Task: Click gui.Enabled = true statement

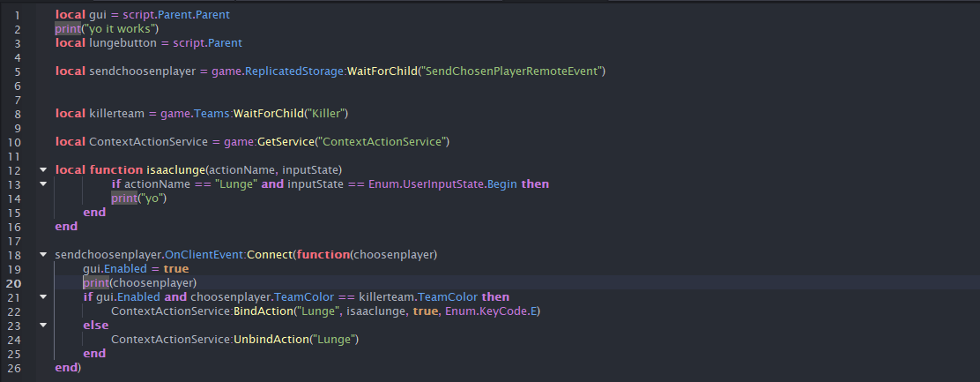Action: point(136,269)
